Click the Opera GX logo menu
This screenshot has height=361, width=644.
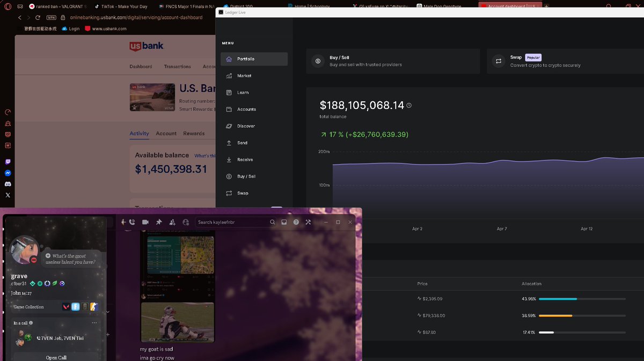click(8, 6)
